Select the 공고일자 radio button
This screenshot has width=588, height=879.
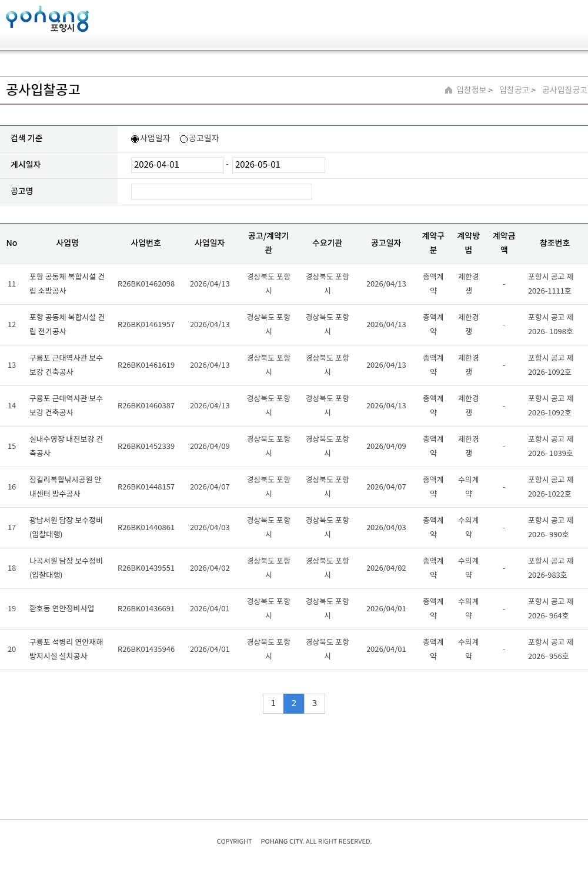pos(183,139)
